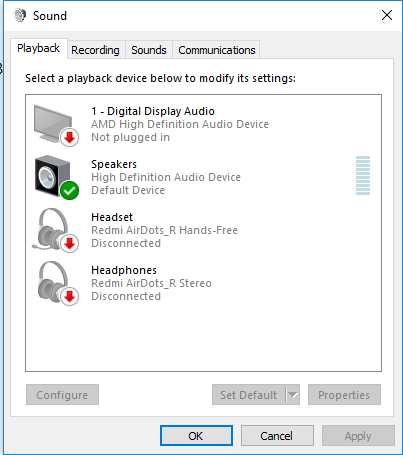The image size is (403, 455).
Task: Select the 'Headset' device name
Action: tap(112, 217)
